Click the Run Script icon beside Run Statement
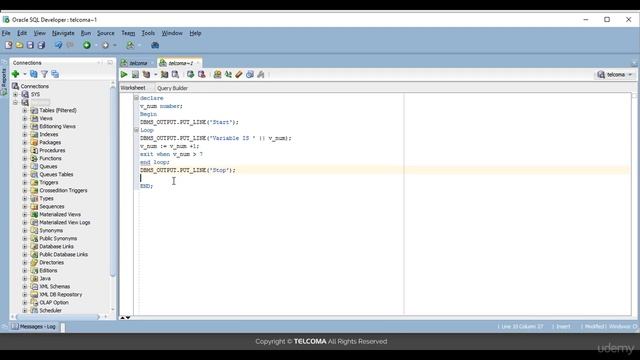 tap(135, 74)
